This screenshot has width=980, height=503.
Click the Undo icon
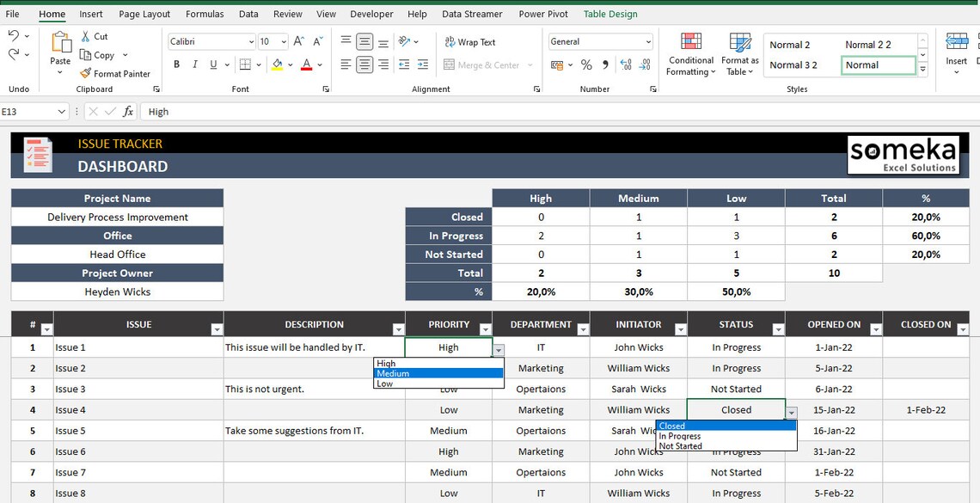coord(14,34)
